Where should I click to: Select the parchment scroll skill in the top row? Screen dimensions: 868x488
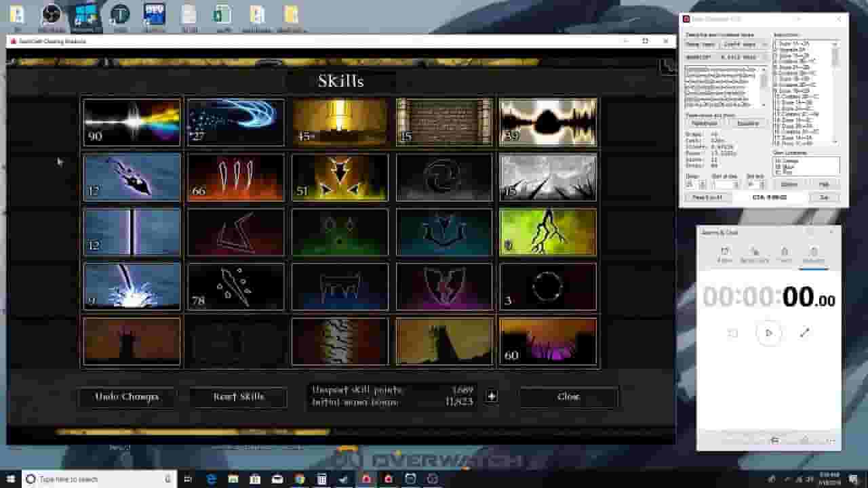(x=444, y=123)
